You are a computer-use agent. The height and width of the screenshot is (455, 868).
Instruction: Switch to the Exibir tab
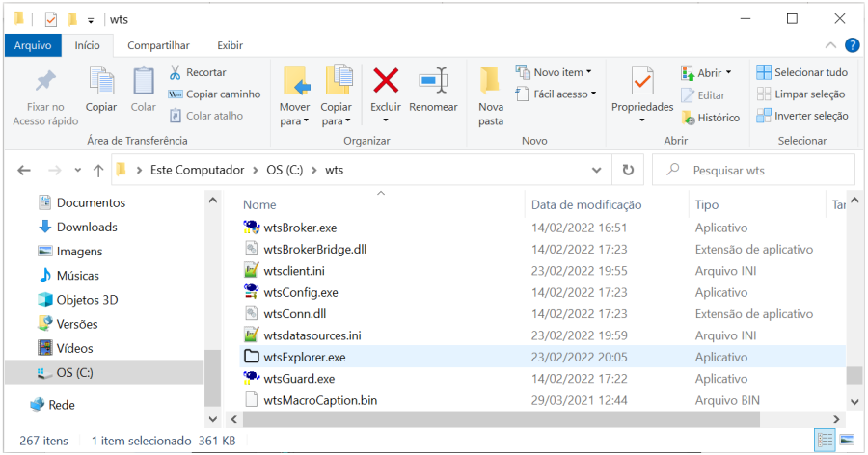(230, 45)
